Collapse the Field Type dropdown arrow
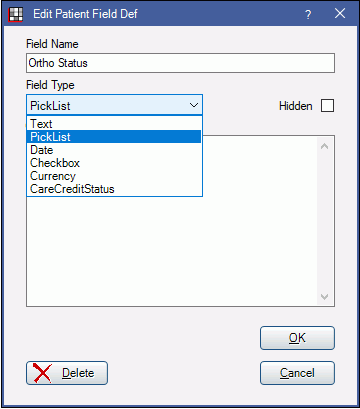Screen dimensions: 360x409 click(x=194, y=105)
